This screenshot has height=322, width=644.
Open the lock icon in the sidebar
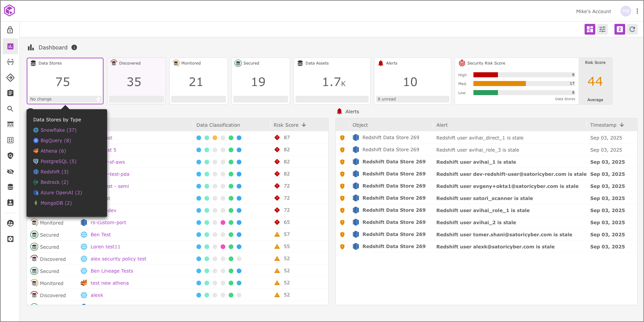pyautogui.click(x=10, y=30)
